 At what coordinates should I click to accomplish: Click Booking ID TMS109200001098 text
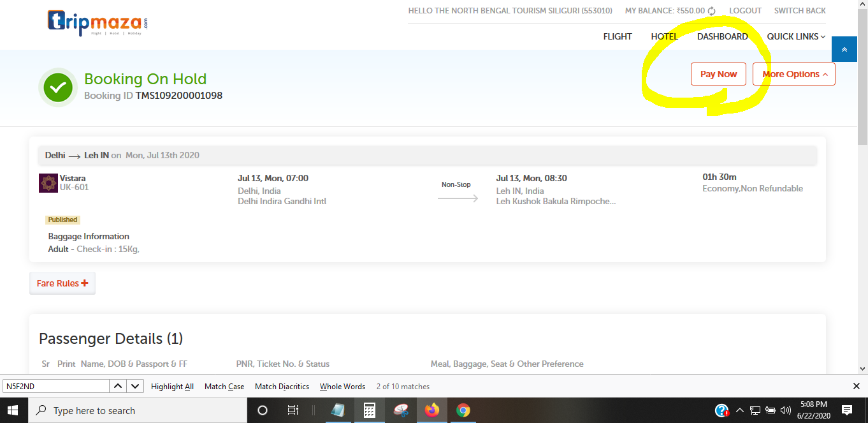coord(153,96)
